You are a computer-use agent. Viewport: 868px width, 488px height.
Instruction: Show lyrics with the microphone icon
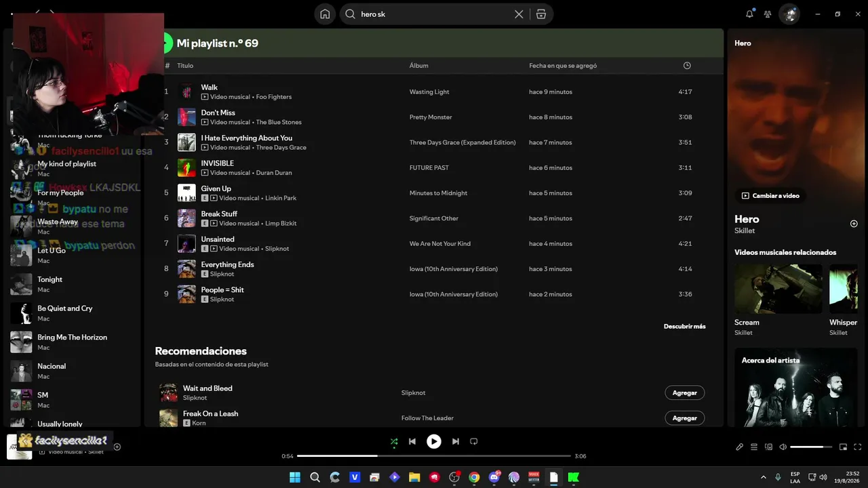coord(740,447)
